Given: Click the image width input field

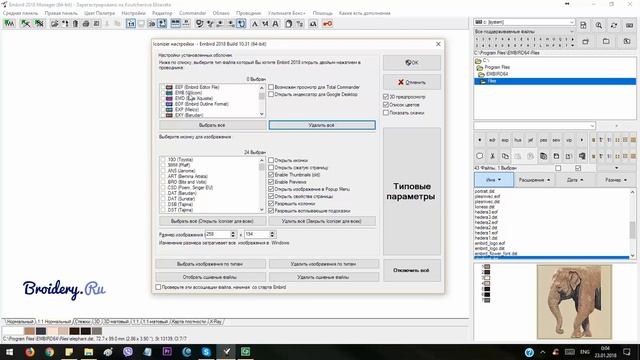Looking at the screenshot, I should 218,234.
